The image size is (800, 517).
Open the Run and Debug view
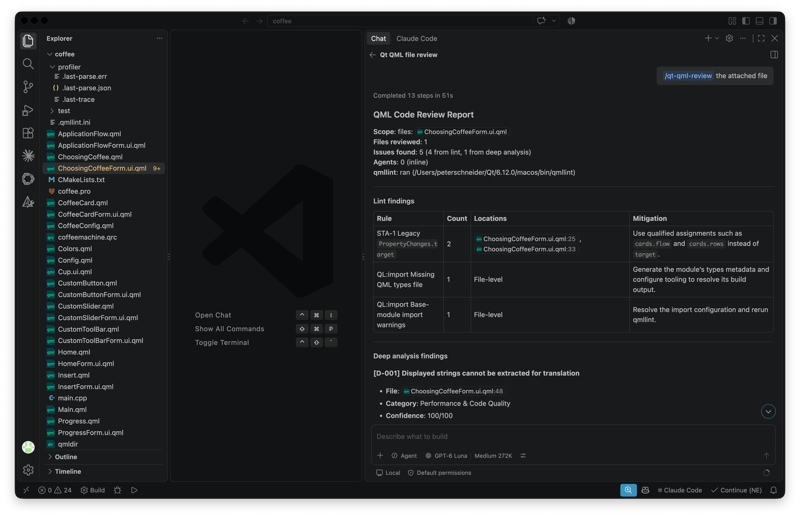28,110
